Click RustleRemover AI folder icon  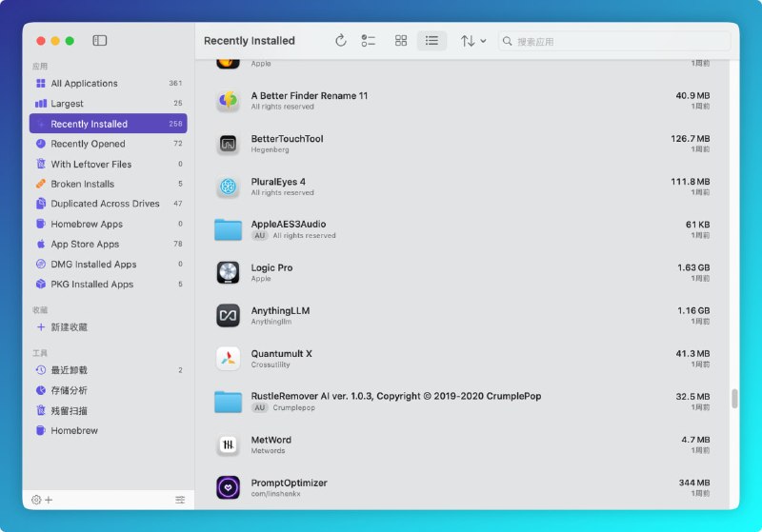[228, 402]
